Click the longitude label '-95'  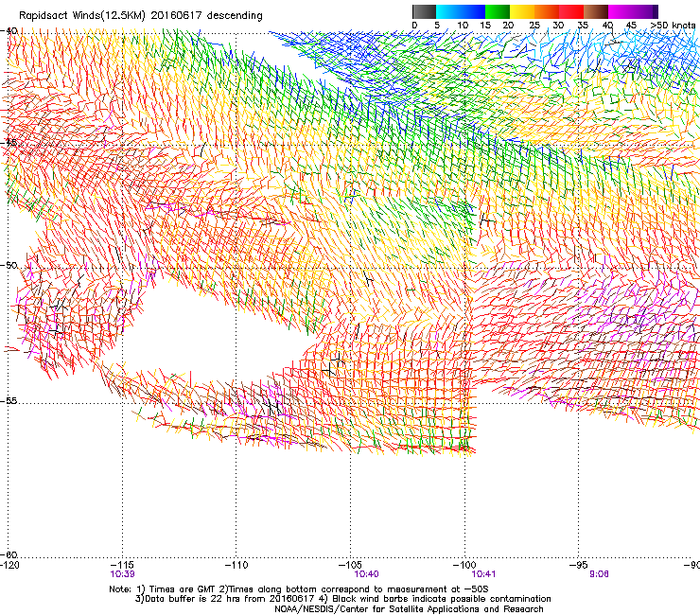coord(579,566)
